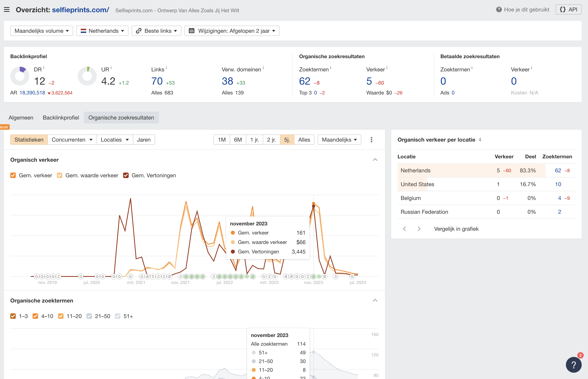Open the Locaties dropdown
Viewport: 588px width, 379px height.
(x=115, y=140)
